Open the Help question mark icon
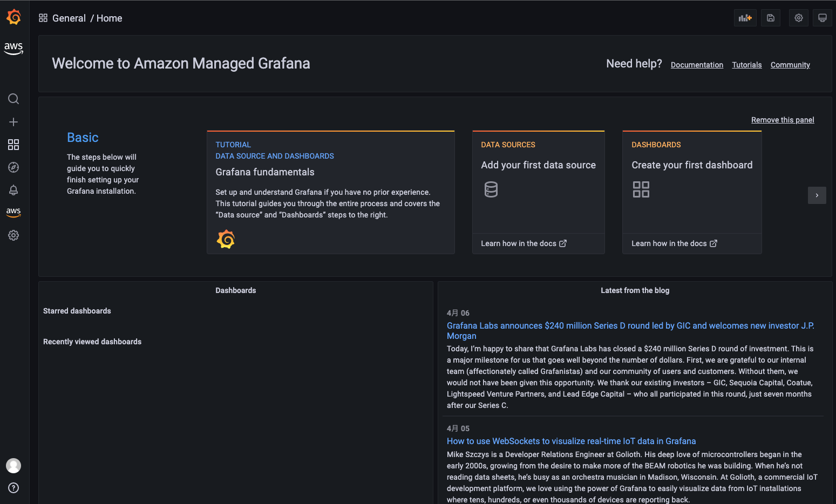 tap(13, 488)
